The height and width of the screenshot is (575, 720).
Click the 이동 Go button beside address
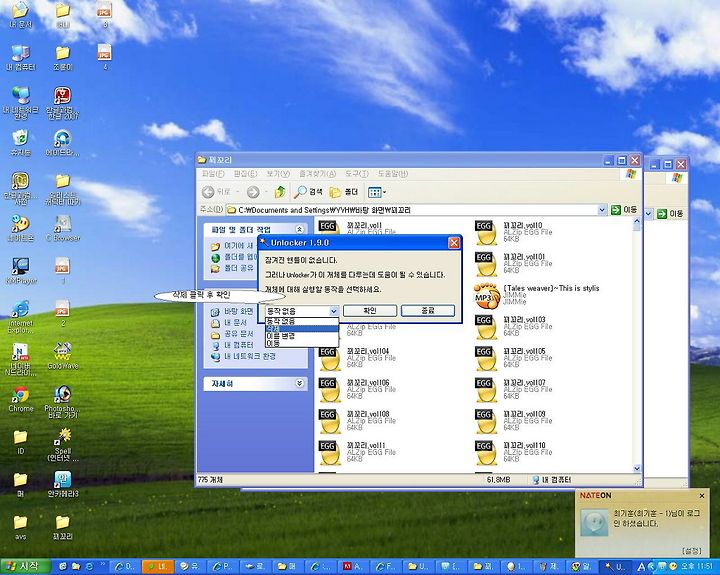point(624,210)
